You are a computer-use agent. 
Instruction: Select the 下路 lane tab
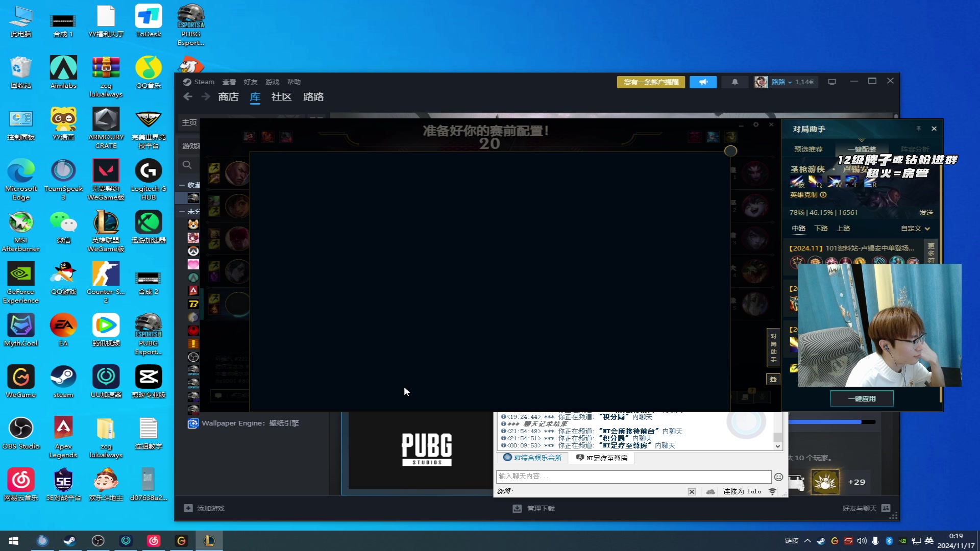tap(821, 229)
